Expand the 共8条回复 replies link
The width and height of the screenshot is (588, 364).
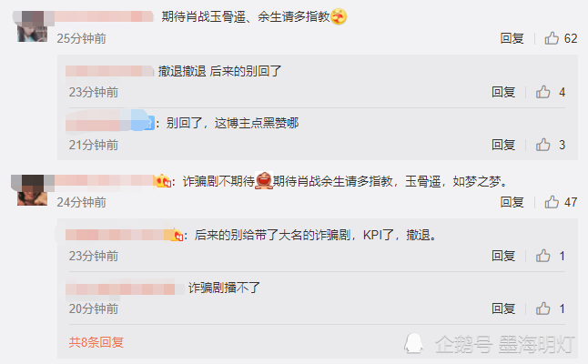click(96, 342)
